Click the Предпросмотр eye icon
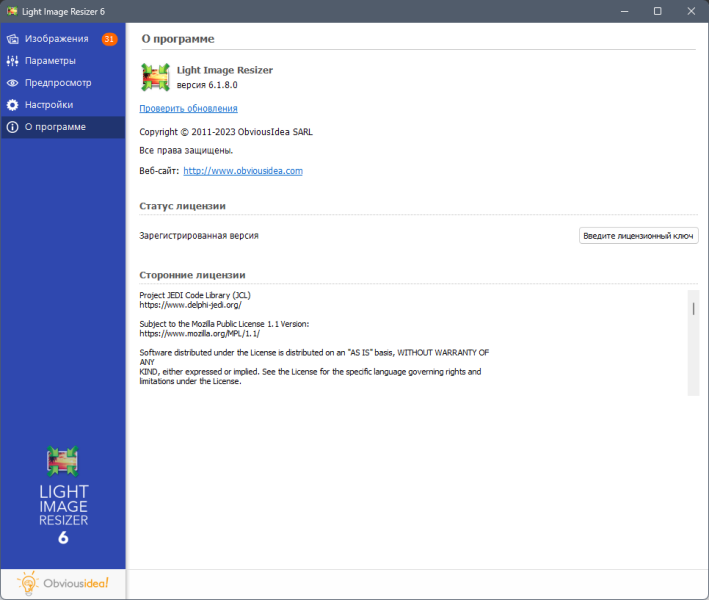 13,83
